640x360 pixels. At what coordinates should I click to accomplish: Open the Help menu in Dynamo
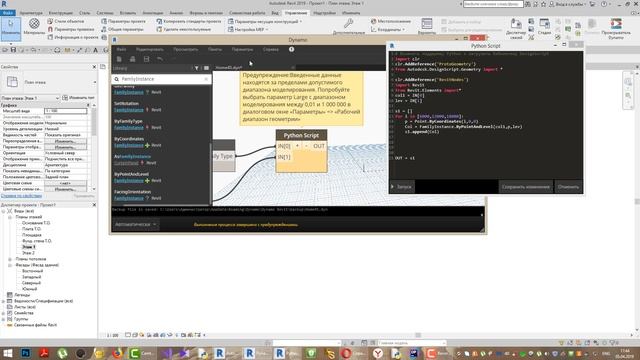[x=271, y=49]
